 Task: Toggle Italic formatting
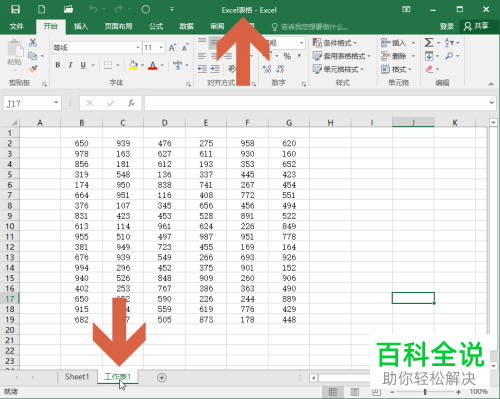pos(70,65)
